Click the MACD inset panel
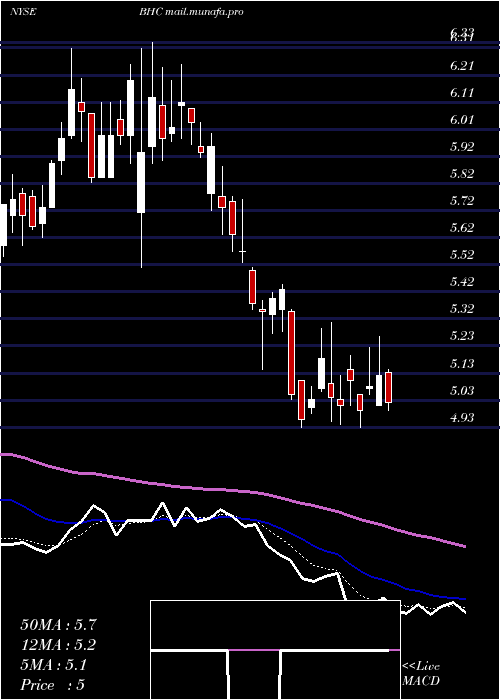The image size is (500, 700). (275, 650)
